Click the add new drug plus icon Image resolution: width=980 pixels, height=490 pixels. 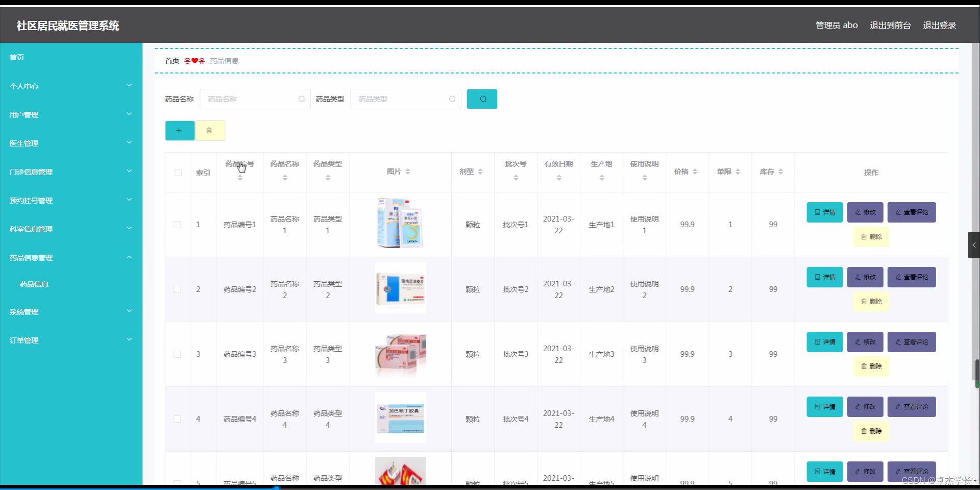click(x=179, y=130)
